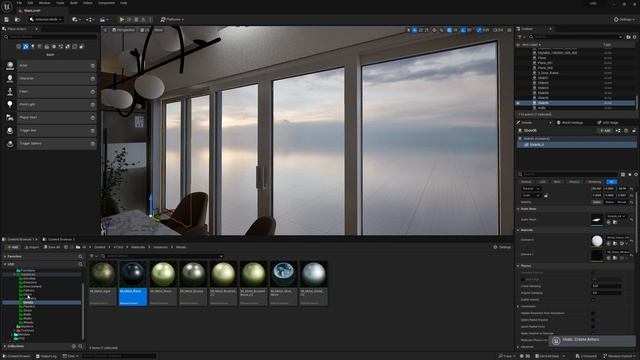
Task: Open the blueprints dropdown in toolbar
Action: click(90, 19)
